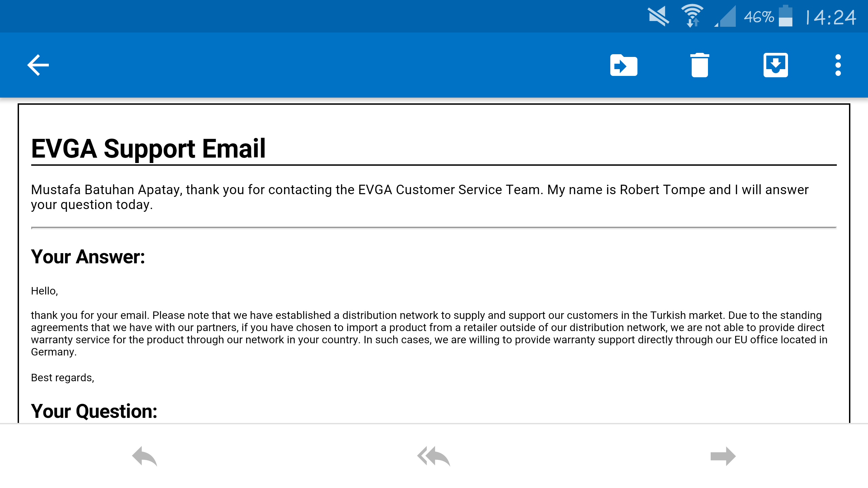The height and width of the screenshot is (488, 868).
Task: Tap the Hello greeting line
Action: click(x=45, y=291)
